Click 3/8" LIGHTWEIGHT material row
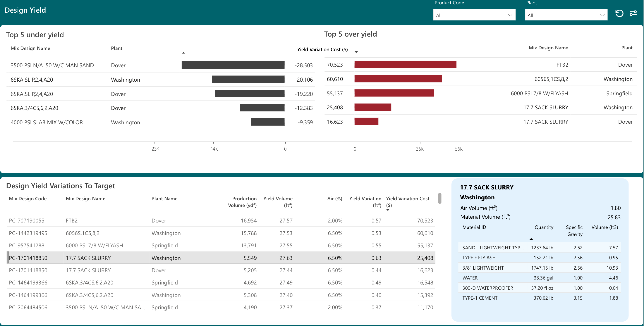The height and width of the screenshot is (326, 644). click(x=539, y=268)
